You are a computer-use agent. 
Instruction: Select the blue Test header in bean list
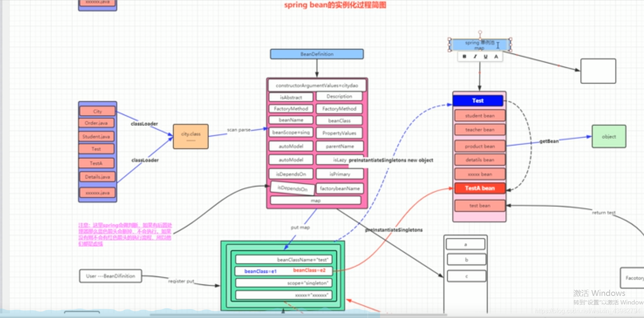(x=478, y=101)
